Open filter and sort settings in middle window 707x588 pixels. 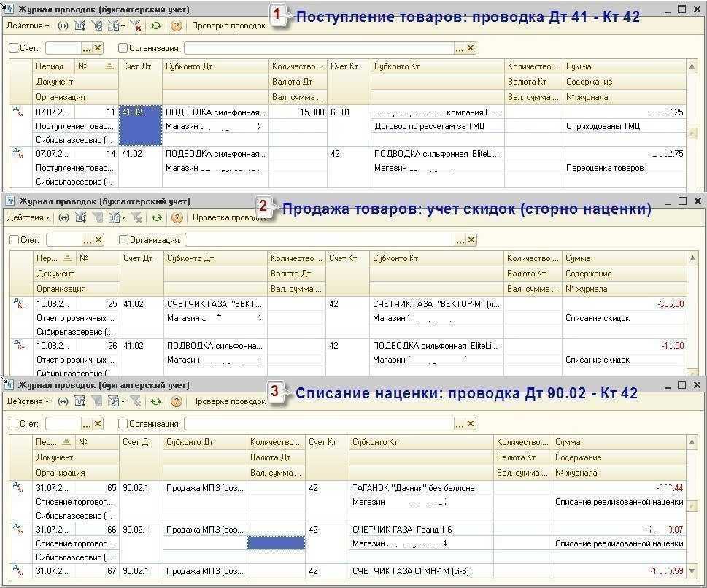[x=81, y=217]
